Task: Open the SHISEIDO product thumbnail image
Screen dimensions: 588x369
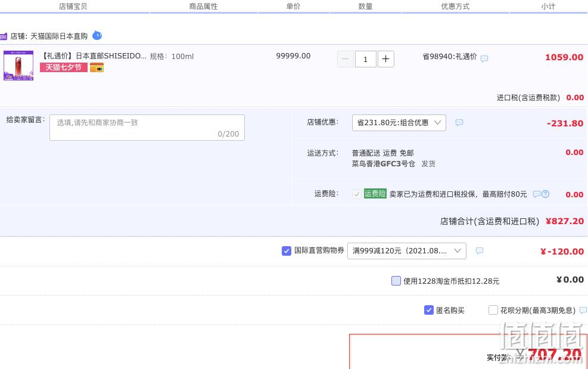Action: [x=18, y=66]
